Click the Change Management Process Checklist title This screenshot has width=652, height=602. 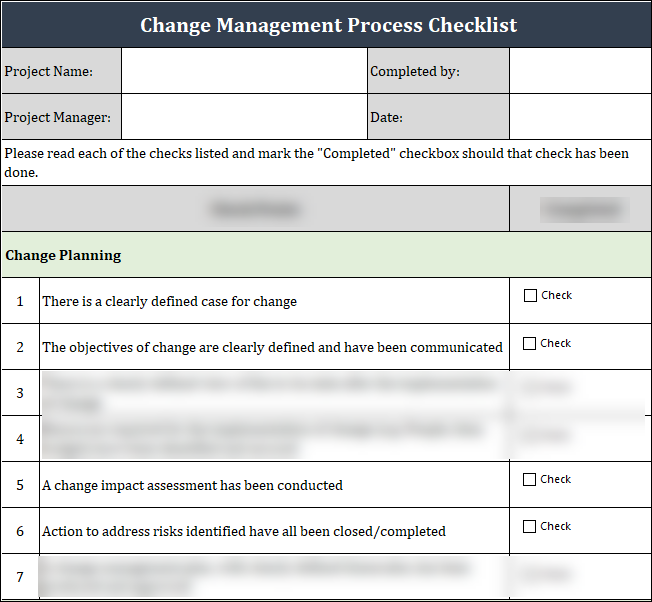328,25
